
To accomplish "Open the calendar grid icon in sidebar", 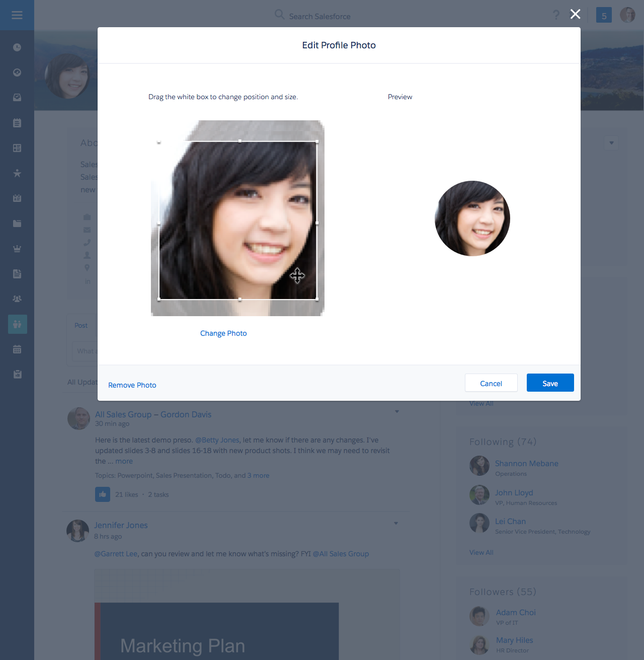I will 17,349.
